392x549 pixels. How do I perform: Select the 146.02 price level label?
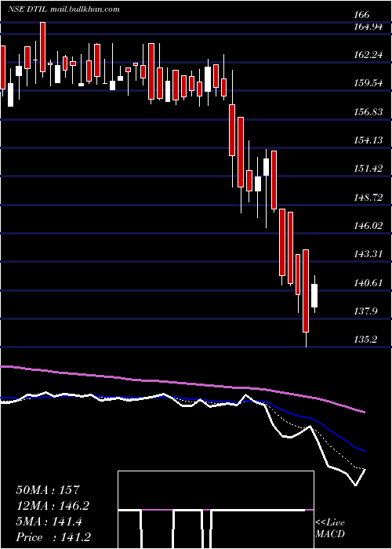(368, 226)
